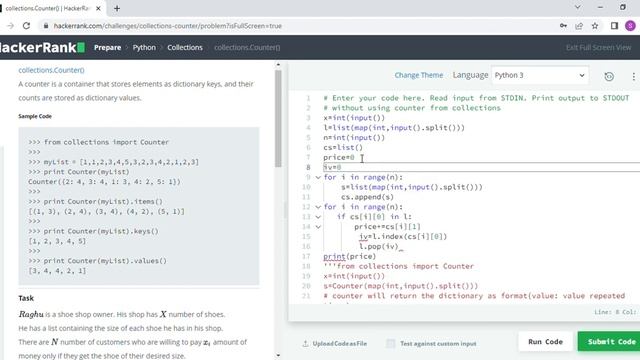Click code line cs=list()
The height and width of the screenshot is (360, 640).
pos(343,148)
